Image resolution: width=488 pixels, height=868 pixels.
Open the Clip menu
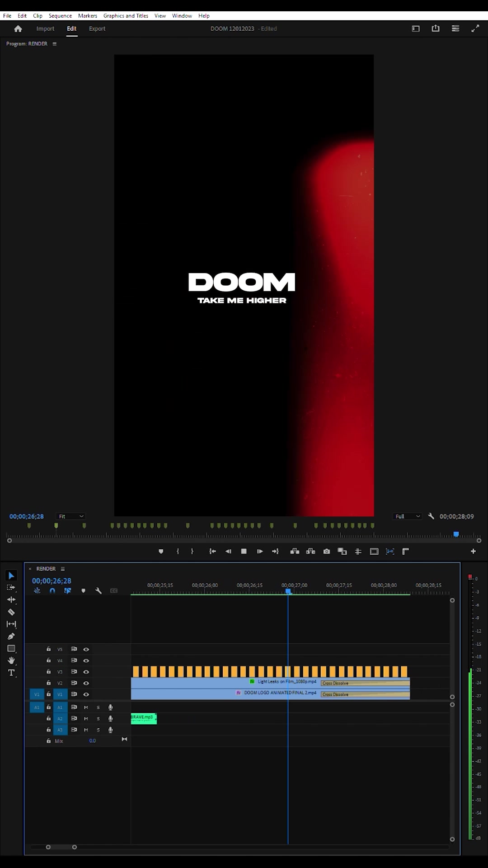(38, 16)
